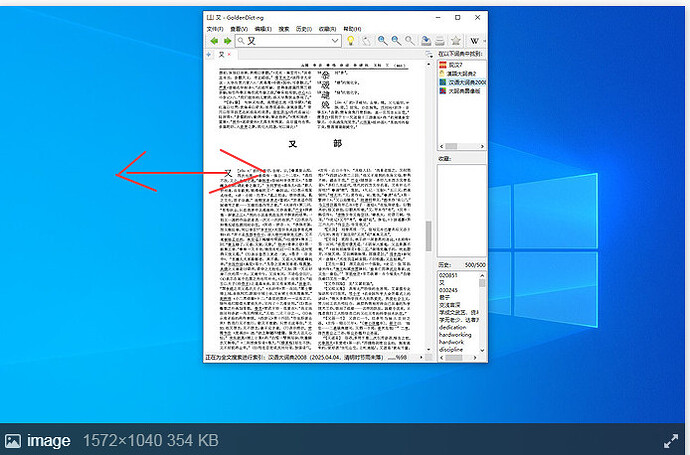Image resolution: width=690 pixels, height=455 pixels.
Task: Select the highlighted 汉语大词典2008 dictionary entry
Action: 462,82
